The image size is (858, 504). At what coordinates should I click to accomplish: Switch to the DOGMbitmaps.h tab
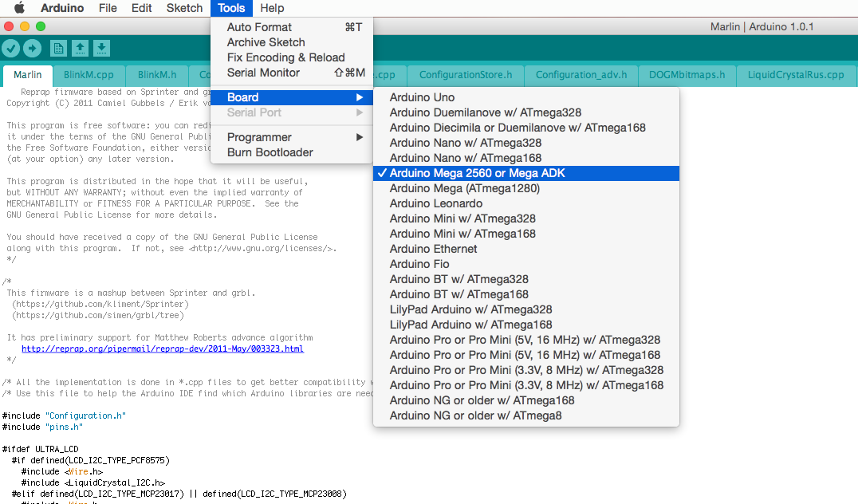point(687,75)
